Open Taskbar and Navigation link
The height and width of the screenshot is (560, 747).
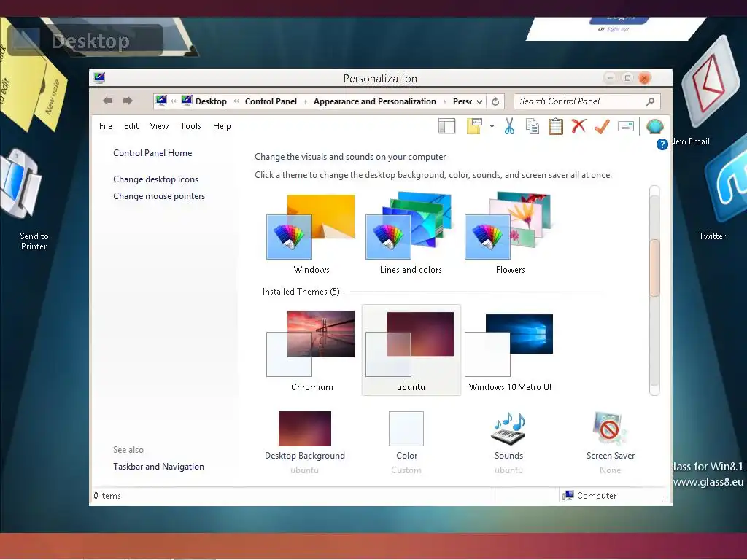click(x=158, y=467)
